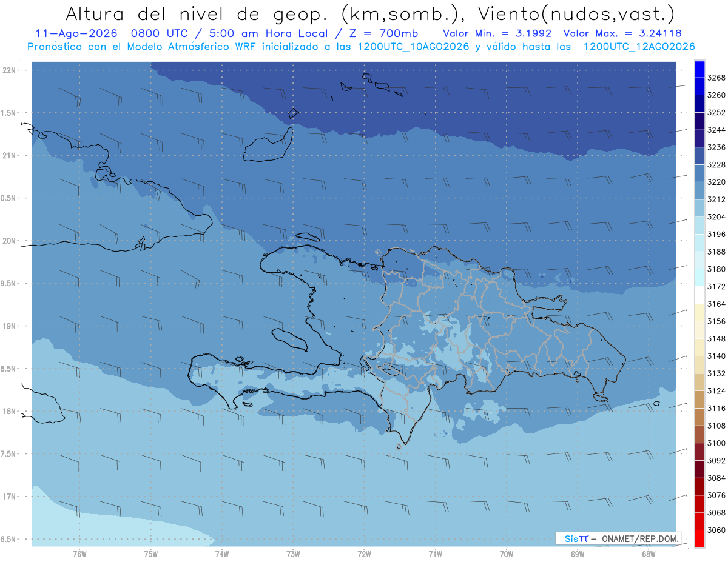Image resolution: width=728 pixels, height=562 pixels.
Task: Click the bright blue swatch above 3268
Action: pyautogui.click(x=699, y=69)
